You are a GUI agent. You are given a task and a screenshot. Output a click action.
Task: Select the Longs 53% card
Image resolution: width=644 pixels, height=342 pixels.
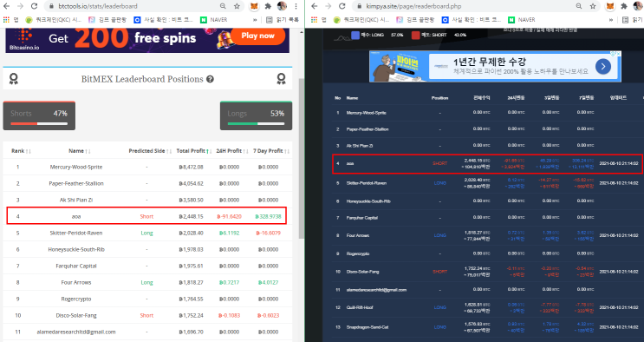coord(256,115)
